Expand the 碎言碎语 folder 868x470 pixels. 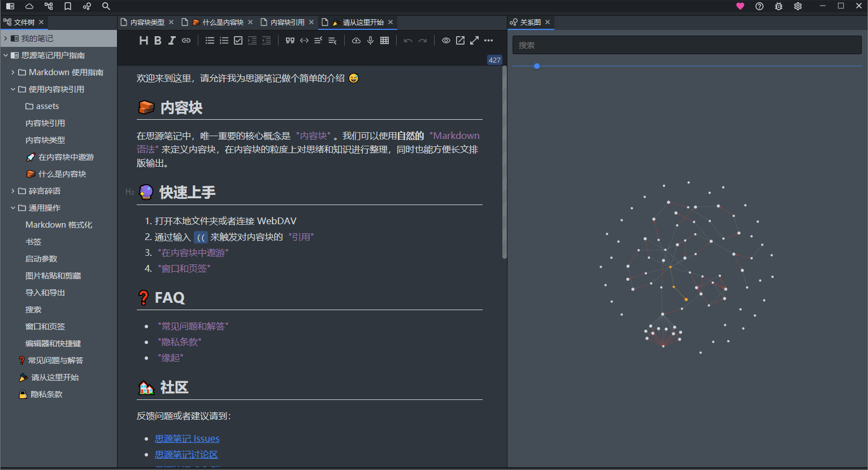coord(13,191)
